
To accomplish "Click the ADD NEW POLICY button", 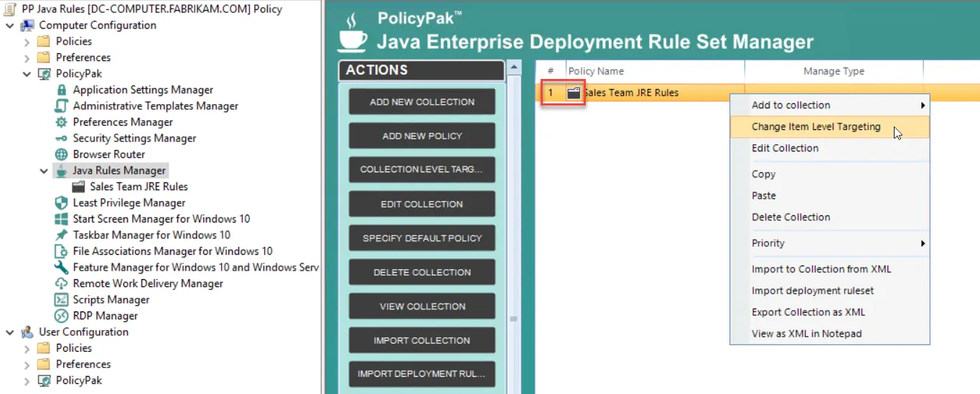I will point(422,136).
